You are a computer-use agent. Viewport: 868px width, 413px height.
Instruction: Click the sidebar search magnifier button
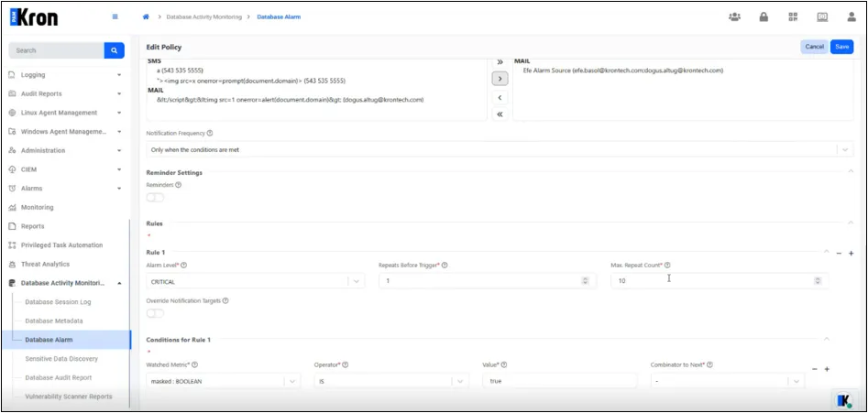114,50
